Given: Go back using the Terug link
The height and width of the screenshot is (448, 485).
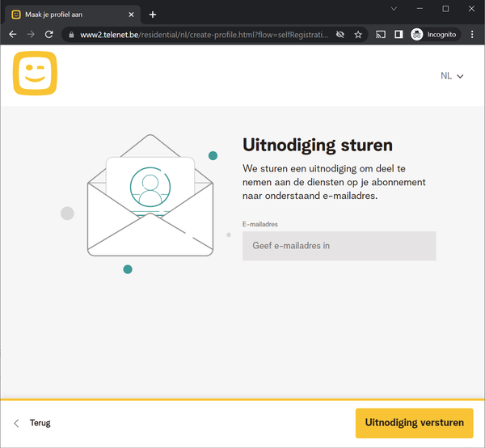Looking at the screenshot, I should (32, 423).
